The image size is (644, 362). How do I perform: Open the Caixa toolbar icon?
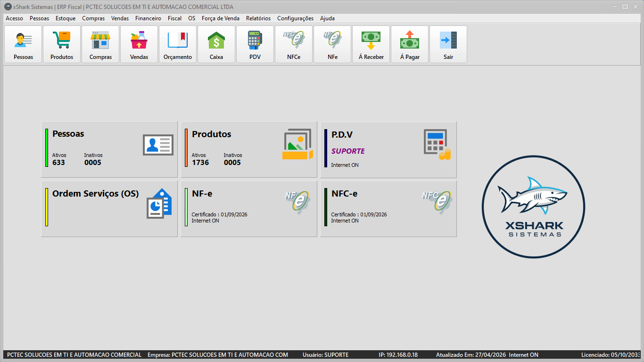coord(216,44)
